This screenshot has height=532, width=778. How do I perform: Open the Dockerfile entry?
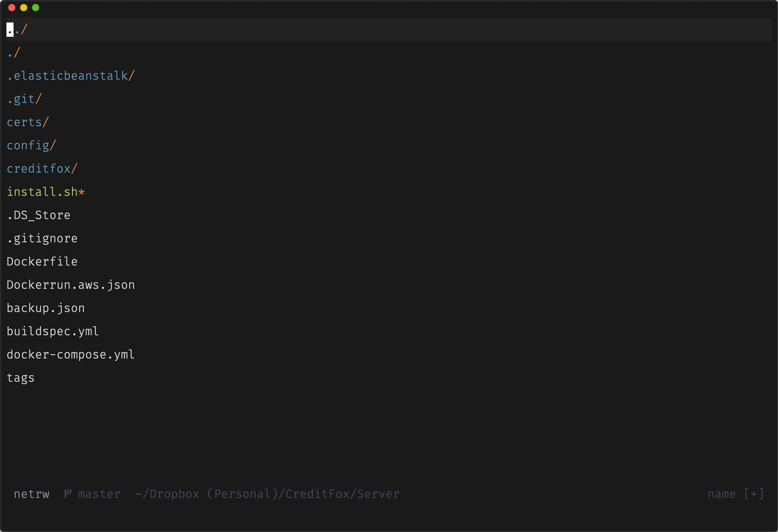tap(42, 262)
